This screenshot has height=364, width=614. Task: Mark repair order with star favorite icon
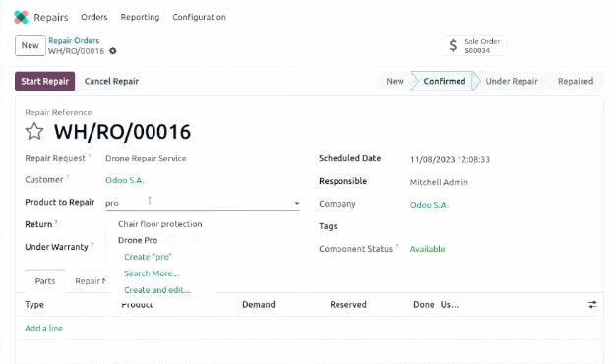point(34,131)
